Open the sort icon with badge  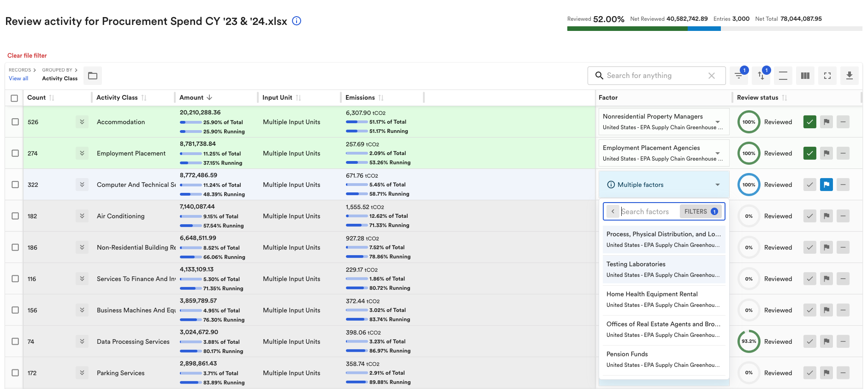coord(761,76)
